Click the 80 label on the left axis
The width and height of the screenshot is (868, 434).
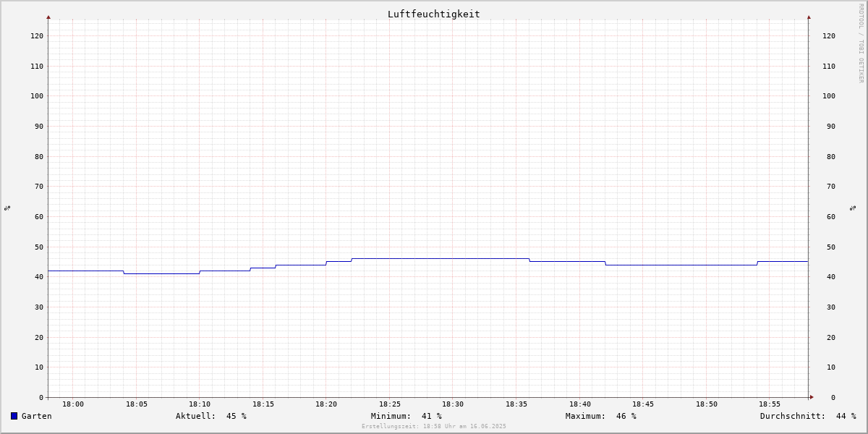point(39,156)
